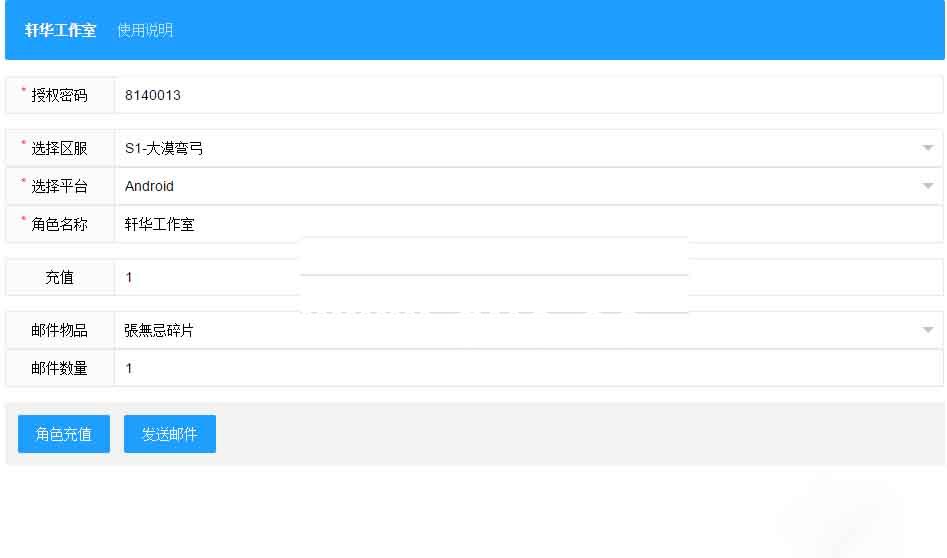This screenshot has width=947, height=558.
Task: Click the 邮件数量 label
Action: tap(59, 368)
